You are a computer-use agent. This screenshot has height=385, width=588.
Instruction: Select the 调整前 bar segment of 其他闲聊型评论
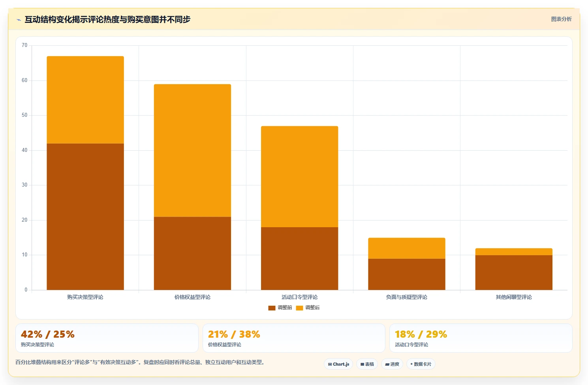(x=514, y=273)
